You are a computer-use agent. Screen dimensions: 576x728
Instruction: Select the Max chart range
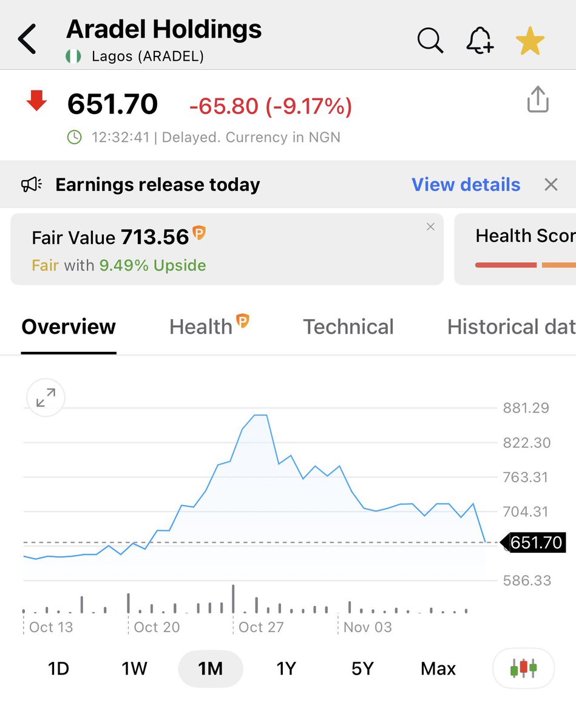pos(438,669)
